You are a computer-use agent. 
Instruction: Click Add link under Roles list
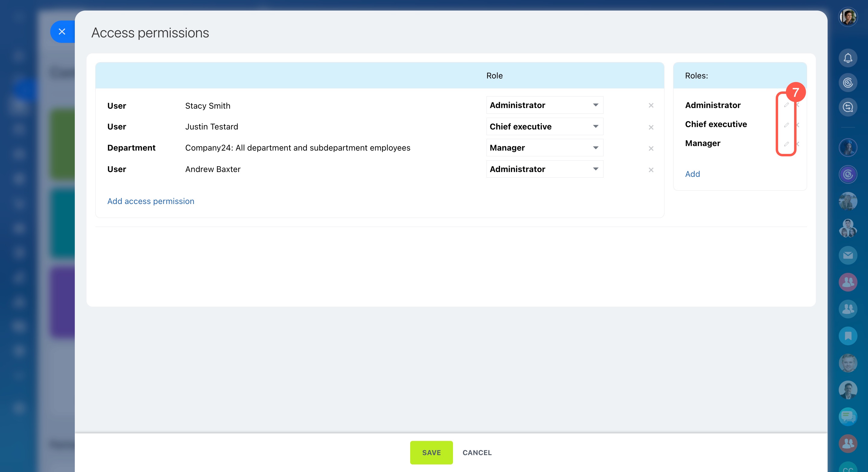(x=692, y=174)
